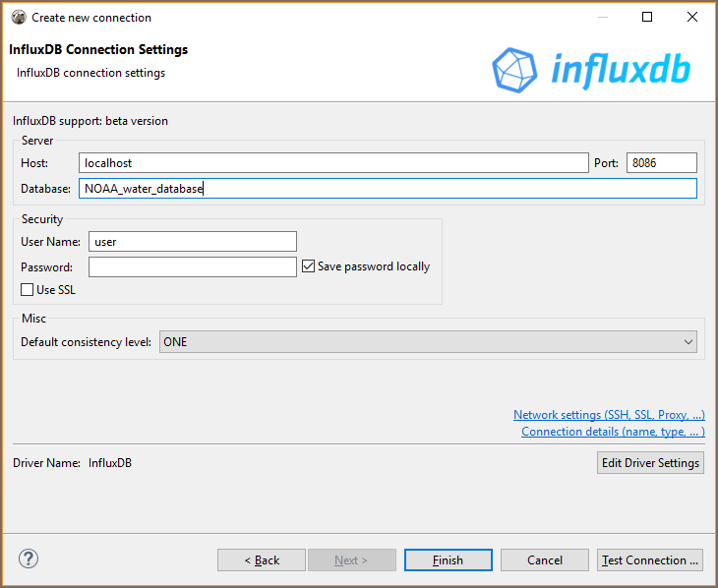Click into the Database name field
Image resolution: width=718 pixels, height=588 pixels.
point(388,189)
